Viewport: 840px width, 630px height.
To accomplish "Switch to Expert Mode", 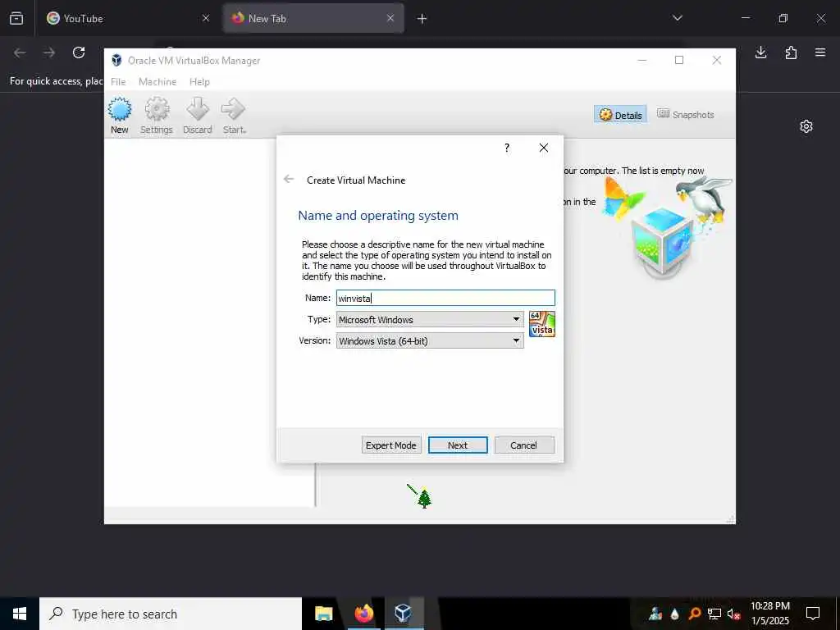I will (x=391, y=445).
